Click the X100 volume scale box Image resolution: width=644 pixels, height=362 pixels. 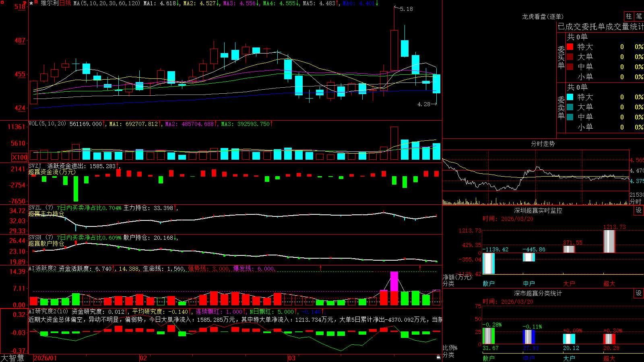(x=20, y=157)
